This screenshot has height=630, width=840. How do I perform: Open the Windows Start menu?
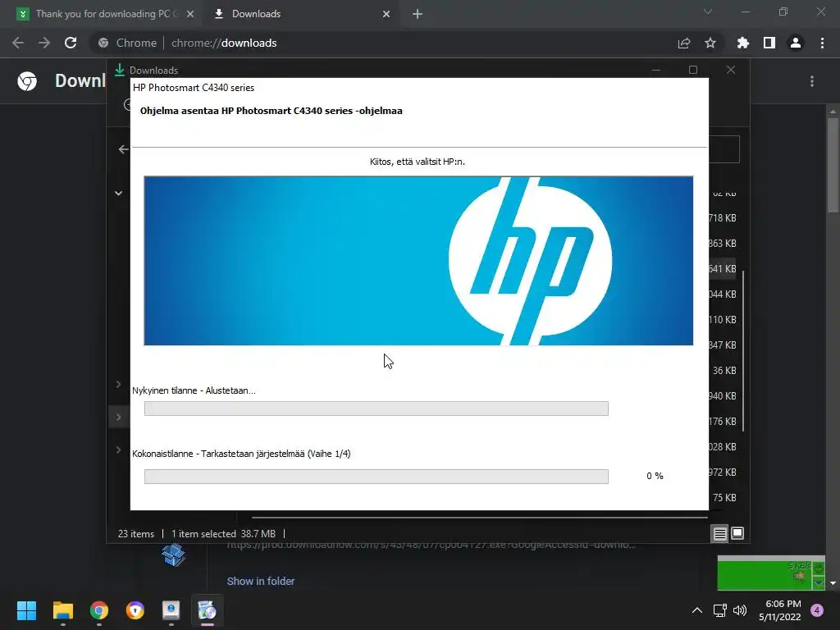click(26, 610)
